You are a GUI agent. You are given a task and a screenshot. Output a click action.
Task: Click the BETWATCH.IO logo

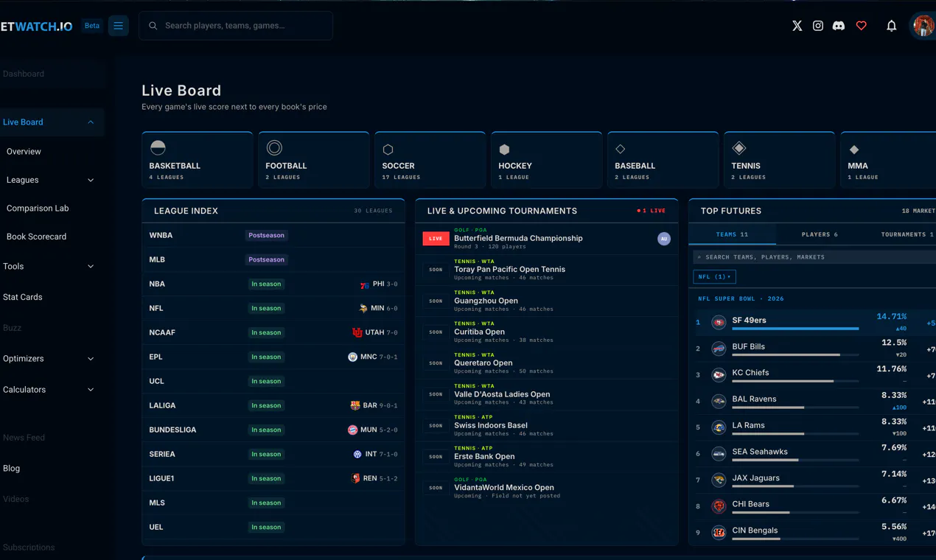tap(36, 27)
